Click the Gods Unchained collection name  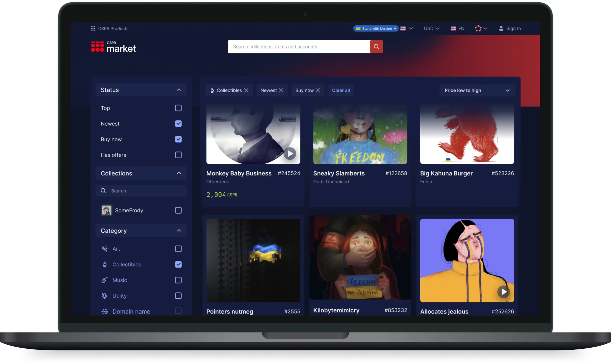pyautogui.click(x=331, y=182)
